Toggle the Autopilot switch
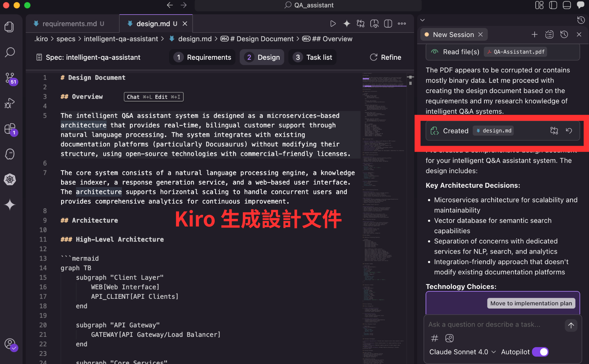 pos(540,352)
